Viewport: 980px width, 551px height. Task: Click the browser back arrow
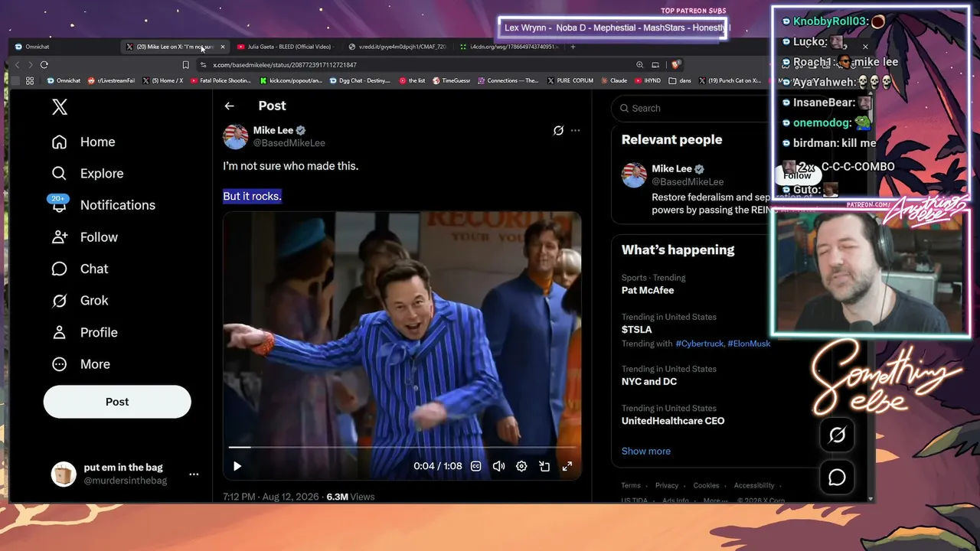coord(18,65)
